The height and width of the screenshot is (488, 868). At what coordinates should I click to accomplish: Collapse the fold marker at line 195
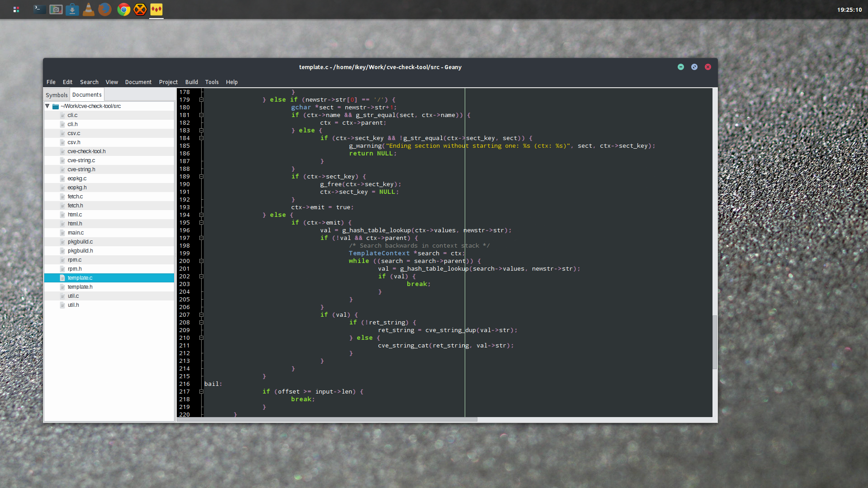(201, 223)
